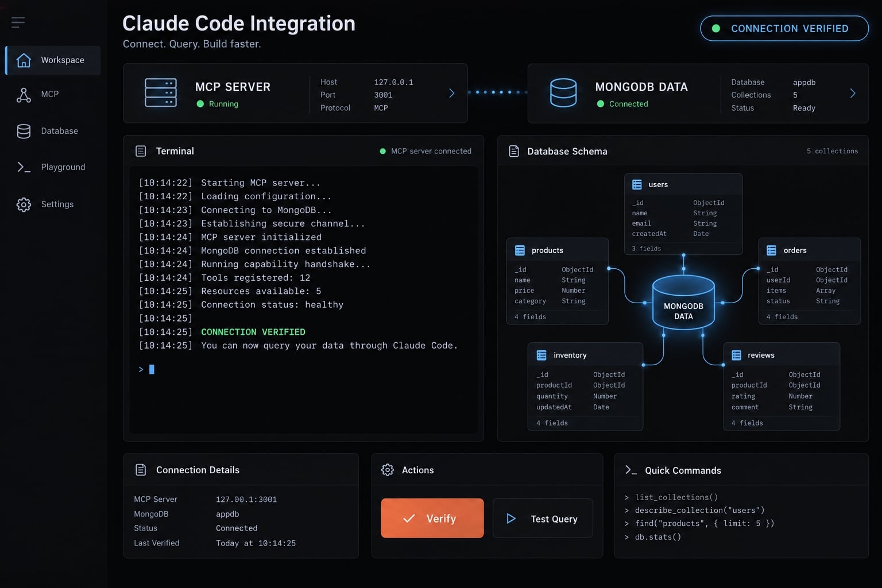
Task: Click the Settings gear sidebar icon
Action: coord(24,204)
